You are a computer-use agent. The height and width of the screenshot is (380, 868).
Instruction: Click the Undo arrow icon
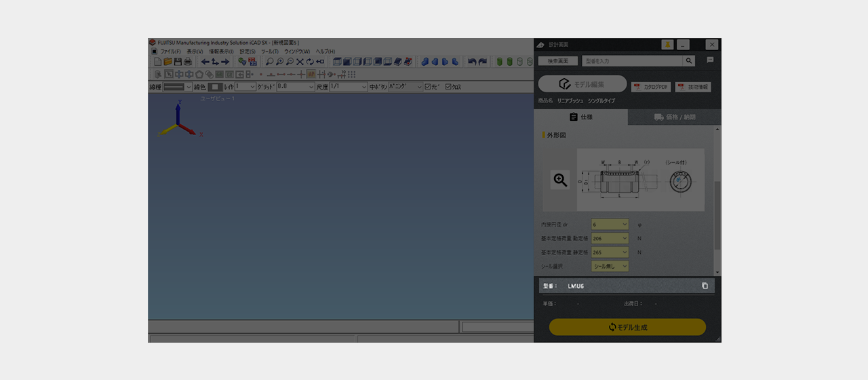tap(472, 62)
